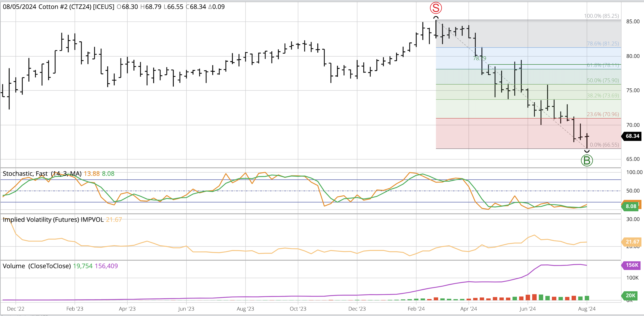The image size is (644, 316).
Task: Click the orange 21.67 implied volatility tag
Action: [632, 242]
